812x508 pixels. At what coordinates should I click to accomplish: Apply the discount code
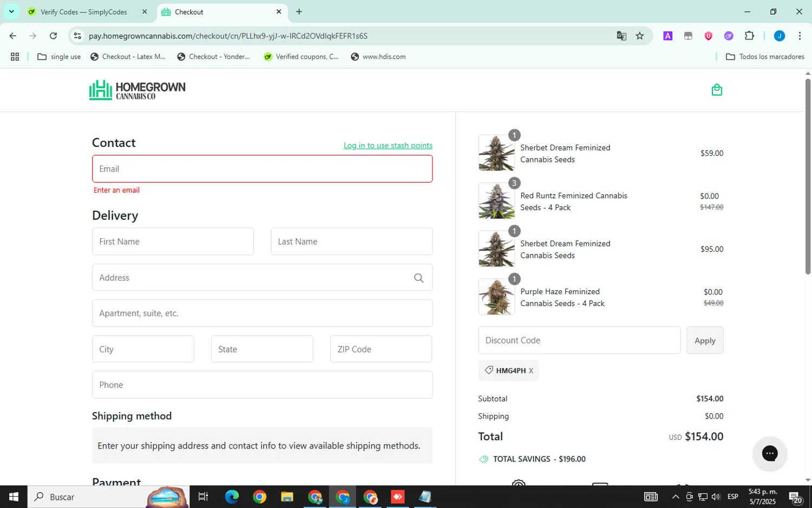705,341
